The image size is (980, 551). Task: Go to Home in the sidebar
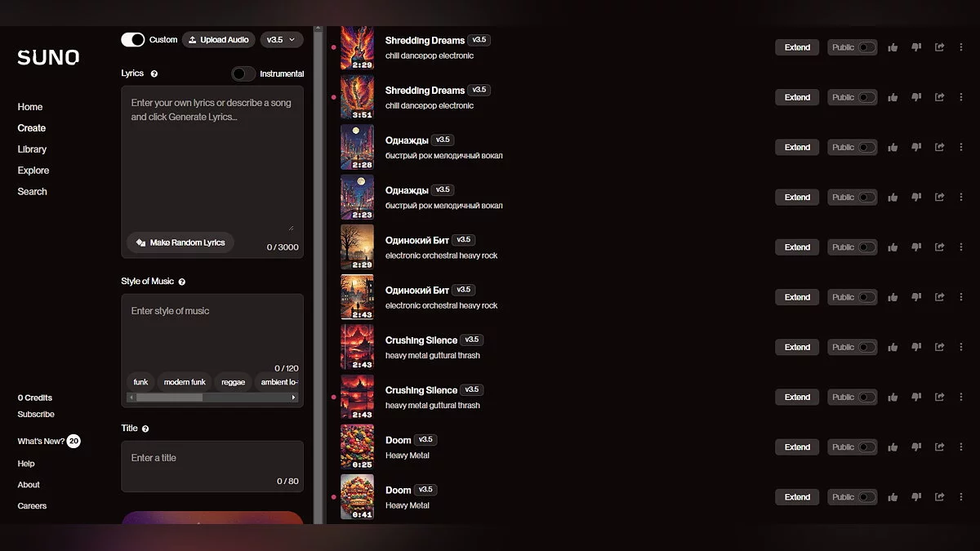(x=30, y=107)
